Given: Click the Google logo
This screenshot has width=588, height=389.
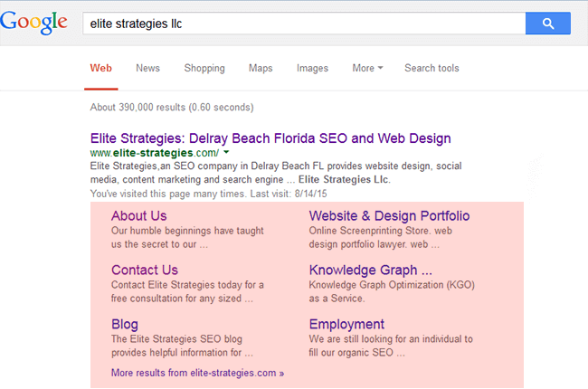Looking at the screenshot, I should pyautogui.click(x=33, y=24).
